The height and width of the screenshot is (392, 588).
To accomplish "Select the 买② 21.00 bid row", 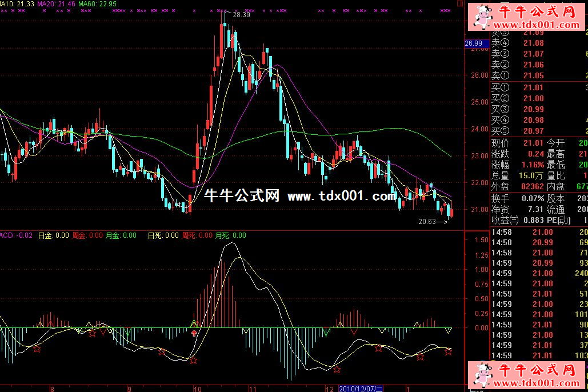I will click(x=539, y=99).
